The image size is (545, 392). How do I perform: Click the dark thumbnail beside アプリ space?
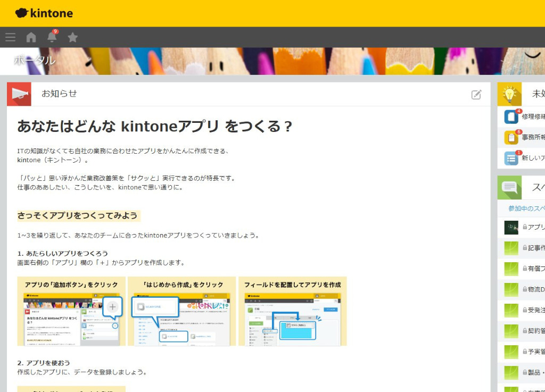click(x=511, y=228)
